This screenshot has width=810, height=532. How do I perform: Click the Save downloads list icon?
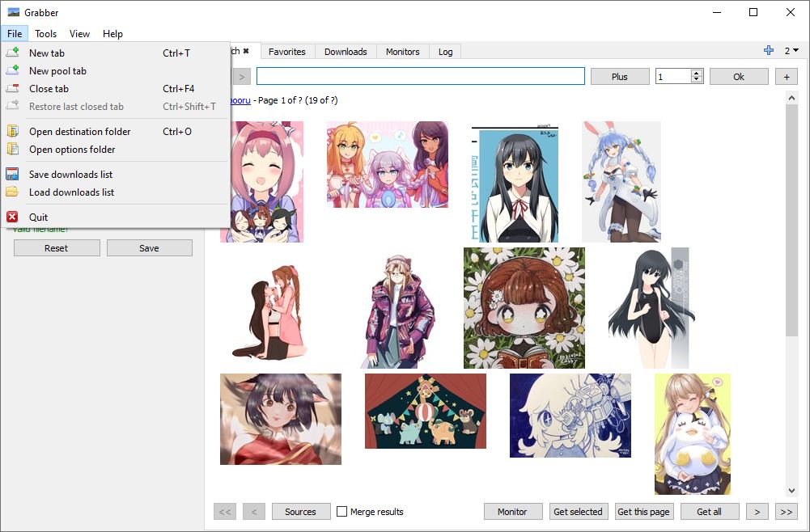point(12,174)
